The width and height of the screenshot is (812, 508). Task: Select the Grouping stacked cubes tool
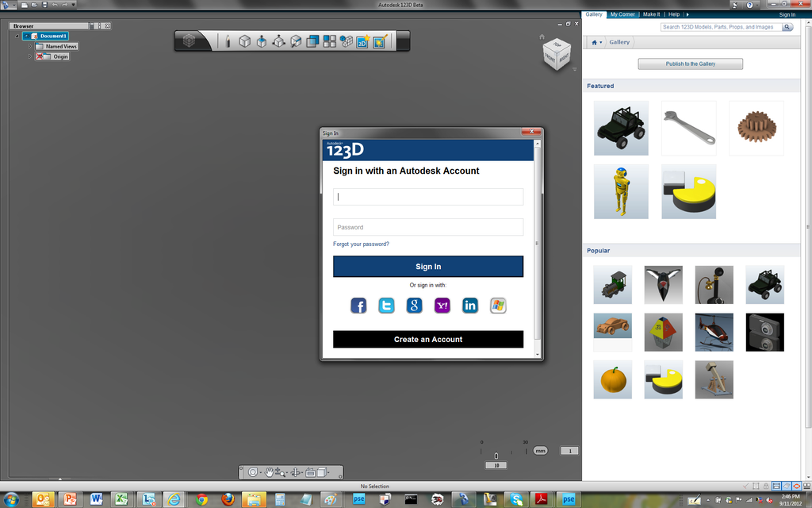coord(347,41)
